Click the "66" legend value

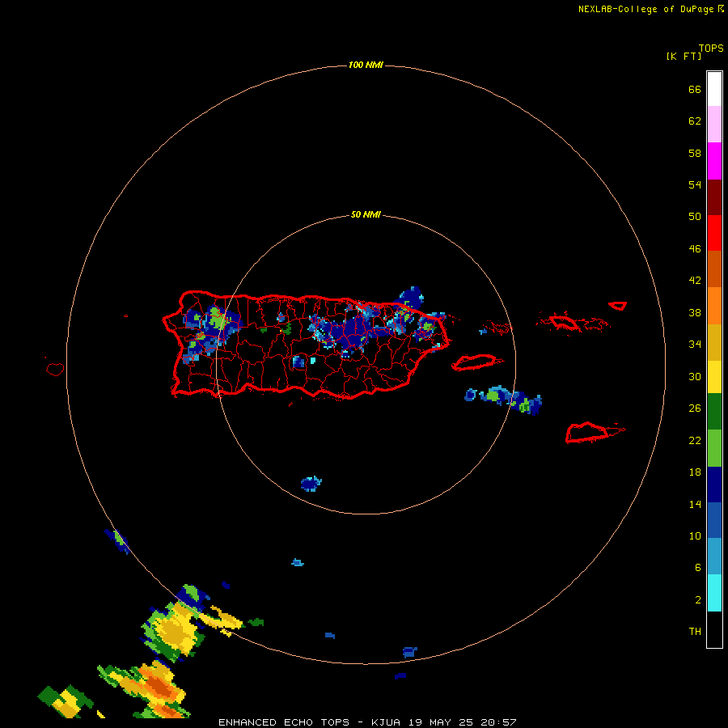(x=695, y=90)
